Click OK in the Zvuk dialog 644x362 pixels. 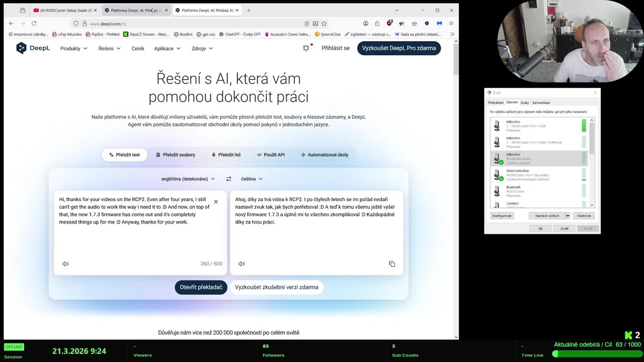[x=540, y=228]
